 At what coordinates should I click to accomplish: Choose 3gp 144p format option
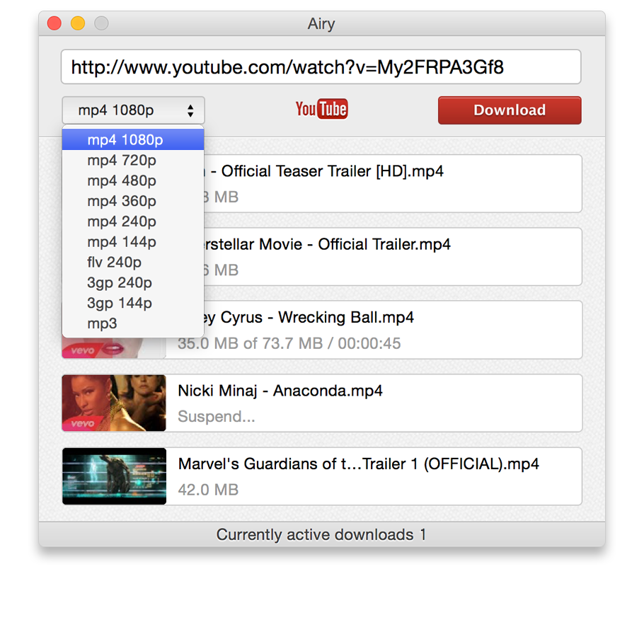(133, 303)
